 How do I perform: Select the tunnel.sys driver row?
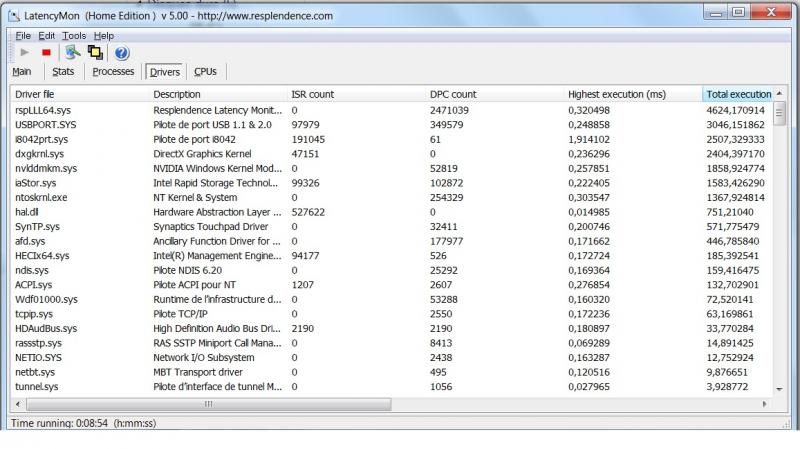click(x=392, y=386)
